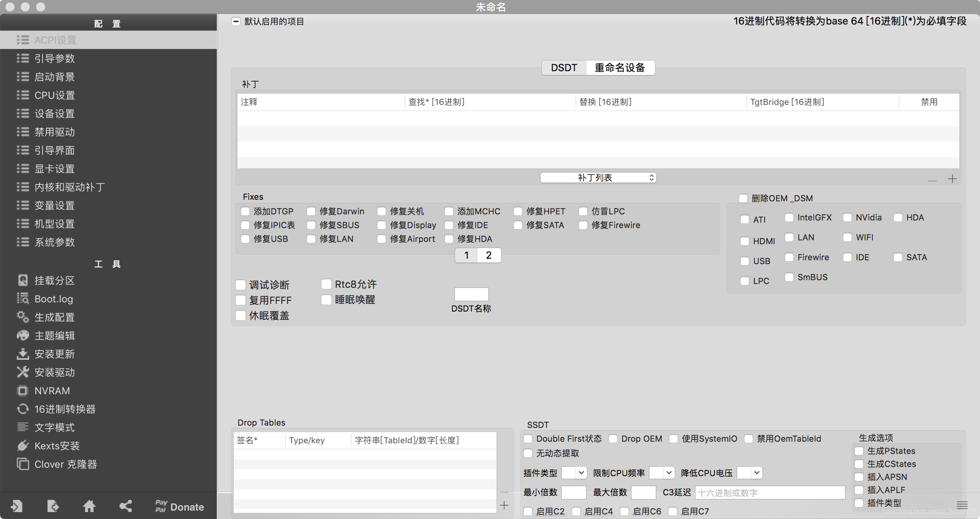The height and width of the screenshot is (519, 980).
Task: Click the C3延迟 input field
Action: [x=769, y=493]
